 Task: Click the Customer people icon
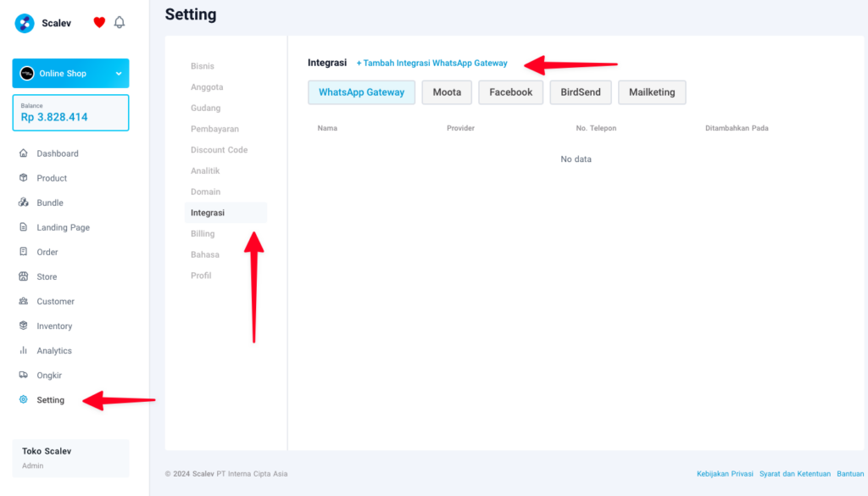click(23, 301)
